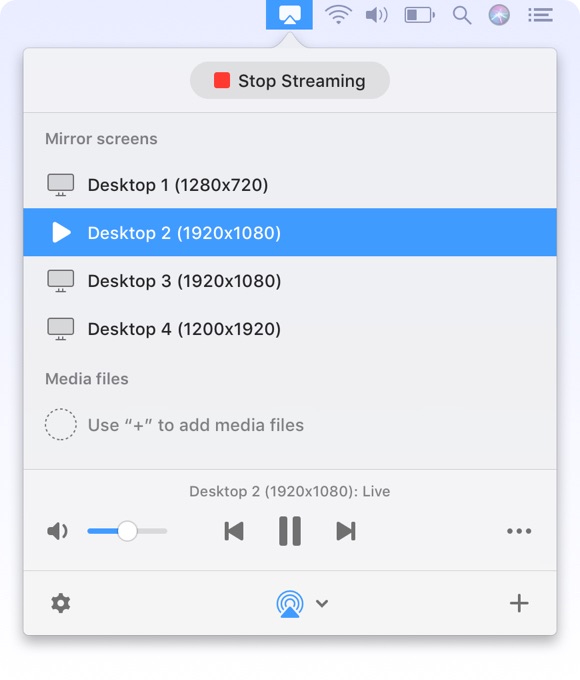Open the three-dot more options menu
580x680 pixels.
point(519,531)
